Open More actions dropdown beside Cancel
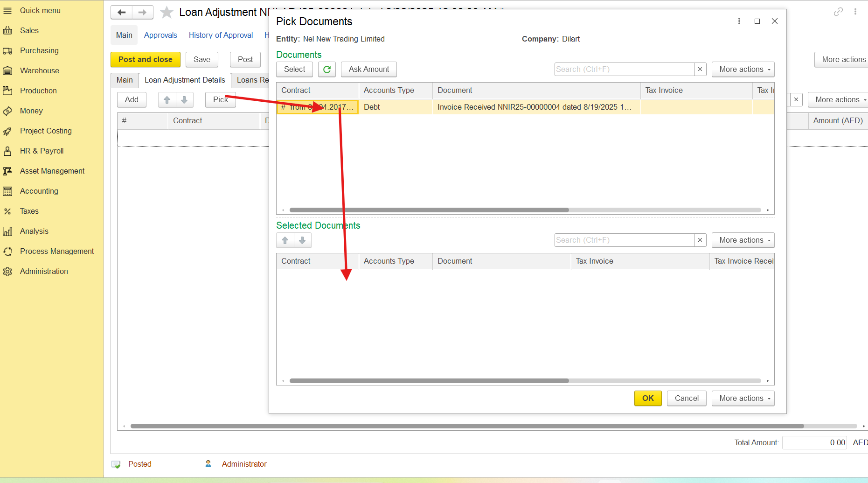The width and height of the screenshot is (868, 483). (x=743, y=398)
